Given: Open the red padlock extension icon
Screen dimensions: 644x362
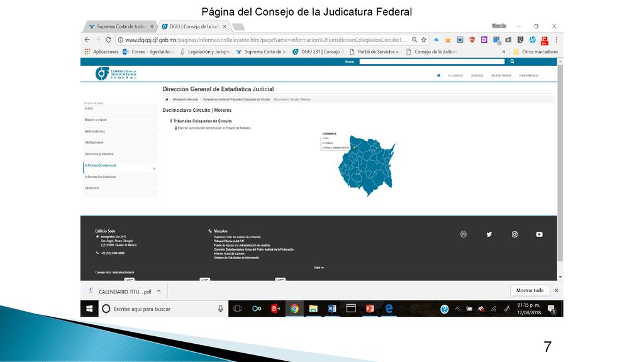Looking at the screenshot, I should (545, 40).
